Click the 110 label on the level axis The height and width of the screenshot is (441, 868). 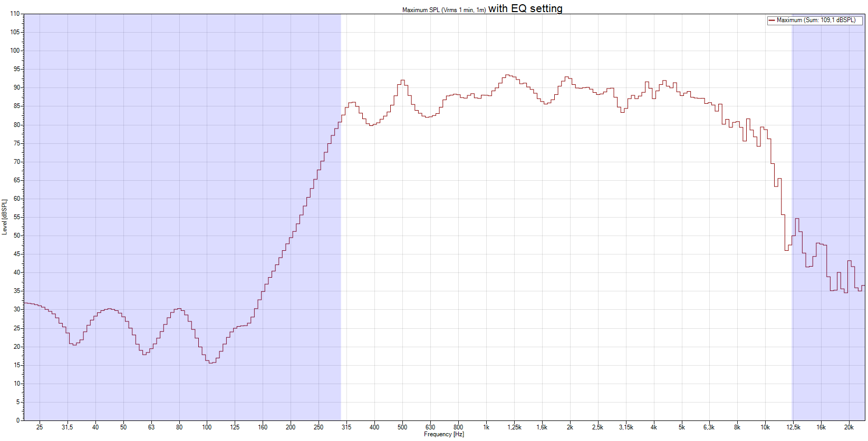click(15, 14)
